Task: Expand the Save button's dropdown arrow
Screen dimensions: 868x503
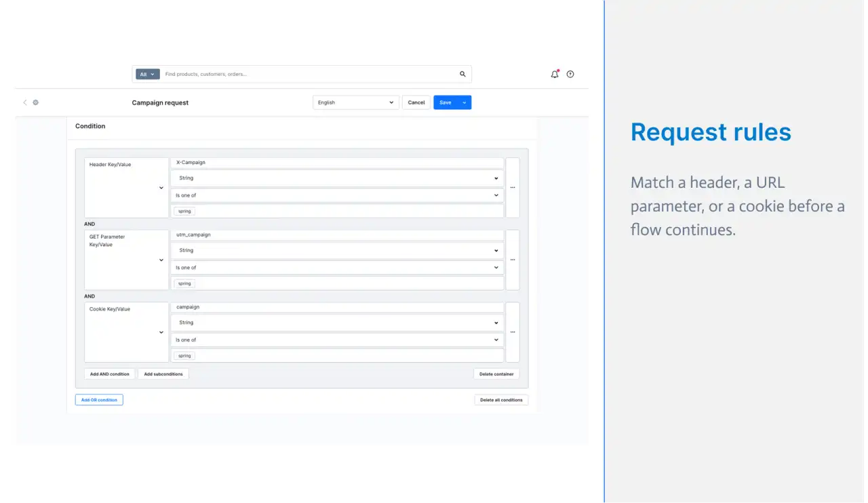Action: coord(465,102)
